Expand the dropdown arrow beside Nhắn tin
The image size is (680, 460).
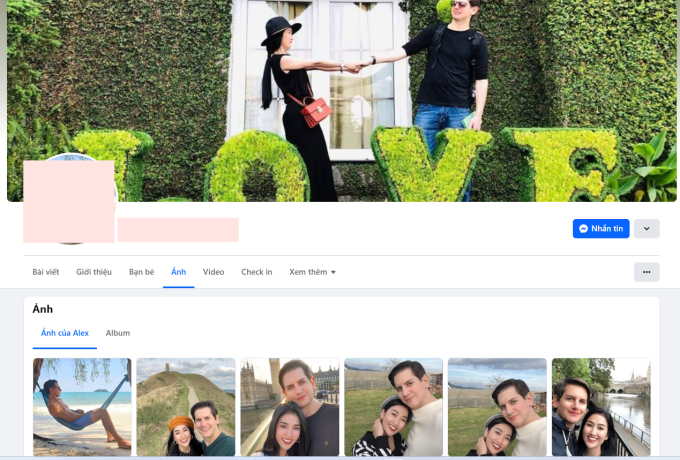pyautogui.click(x=646, y=229)
